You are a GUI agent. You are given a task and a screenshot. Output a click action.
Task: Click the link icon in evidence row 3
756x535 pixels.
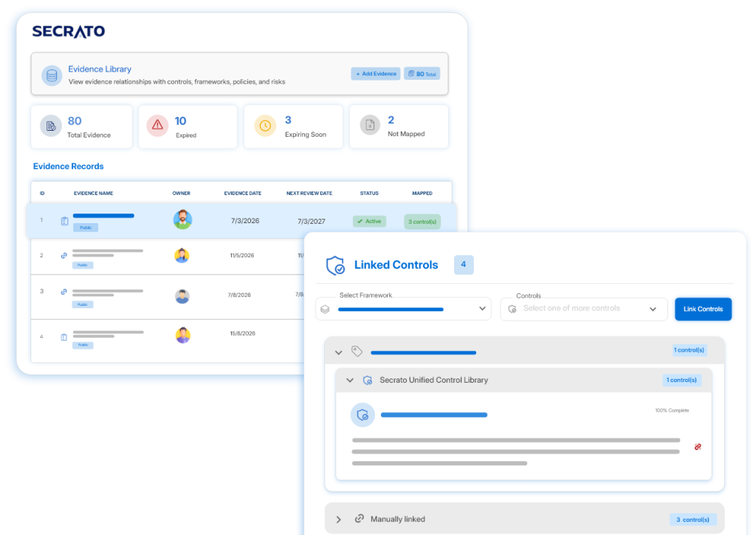[63, 292]
